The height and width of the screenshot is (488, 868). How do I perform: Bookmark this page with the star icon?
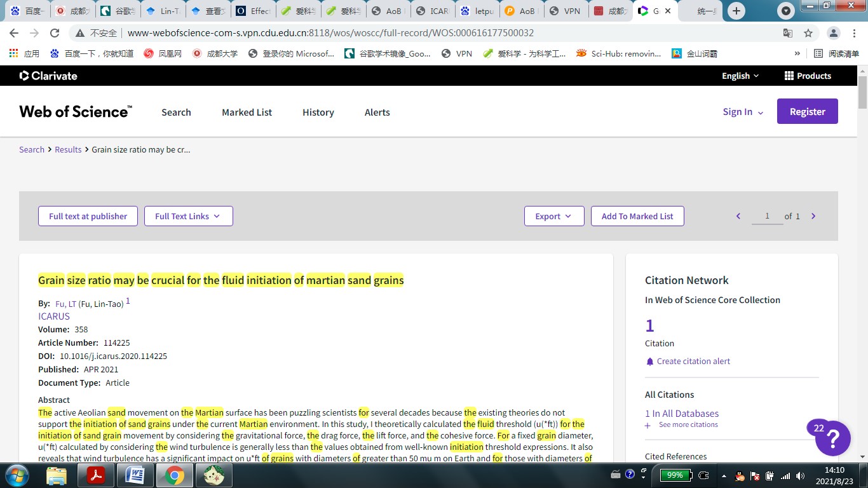808,33
